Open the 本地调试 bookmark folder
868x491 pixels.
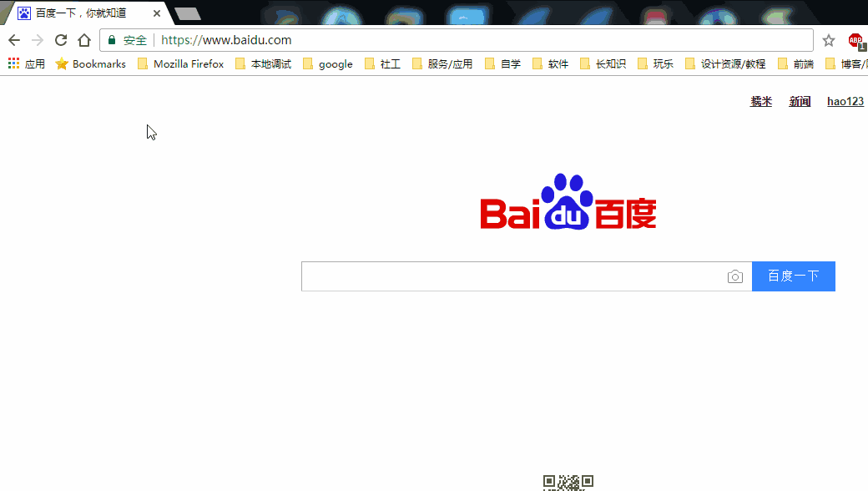[x=264, y=63]
